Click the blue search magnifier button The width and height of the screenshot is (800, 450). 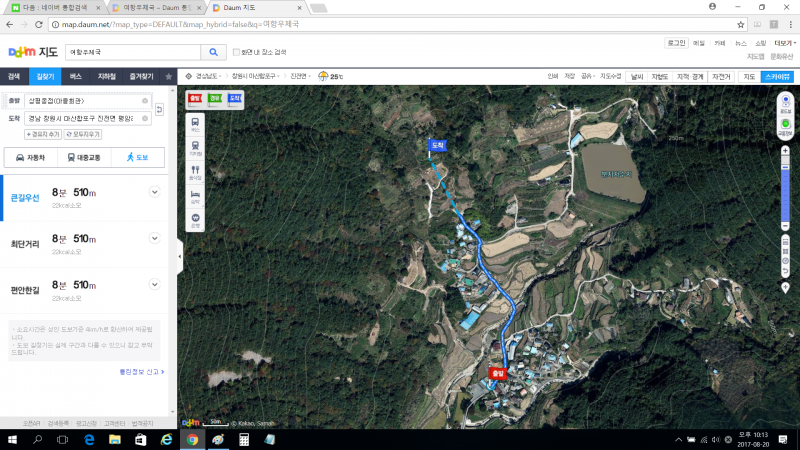click(214, 52)
